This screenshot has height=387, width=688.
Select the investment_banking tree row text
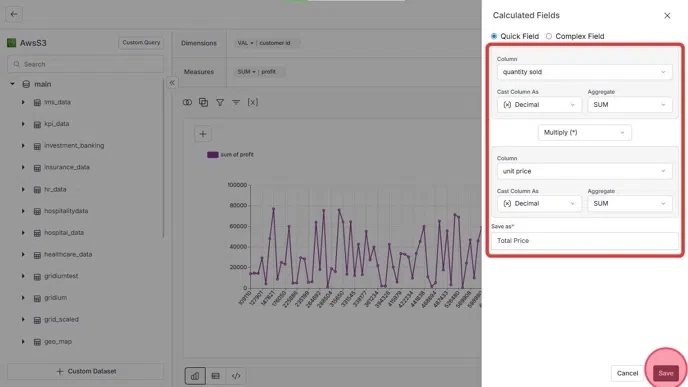[x=74, y=146]
